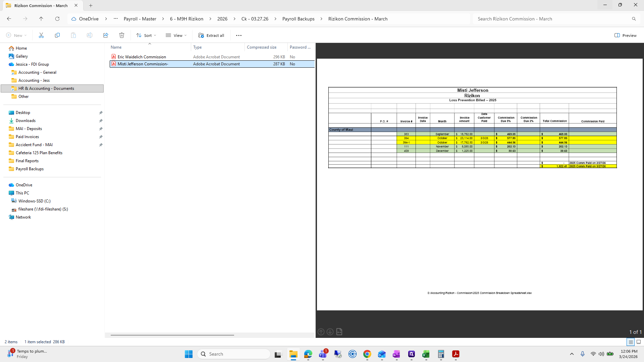Click the Cut scissors icon
This screenshot has height=362, width=644.
point(41,35)
